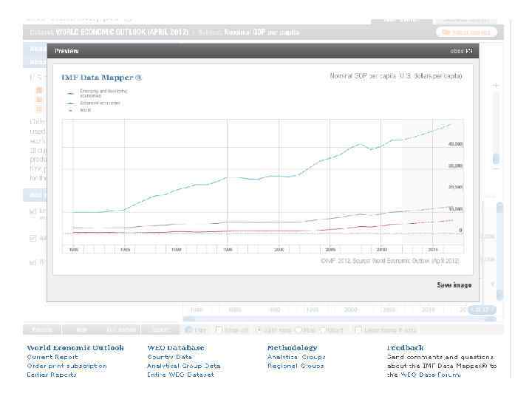Open the Entire WEO Dataset link
Image resolution: width=532 pixels, height=399 pixels.
click(180, 375)
